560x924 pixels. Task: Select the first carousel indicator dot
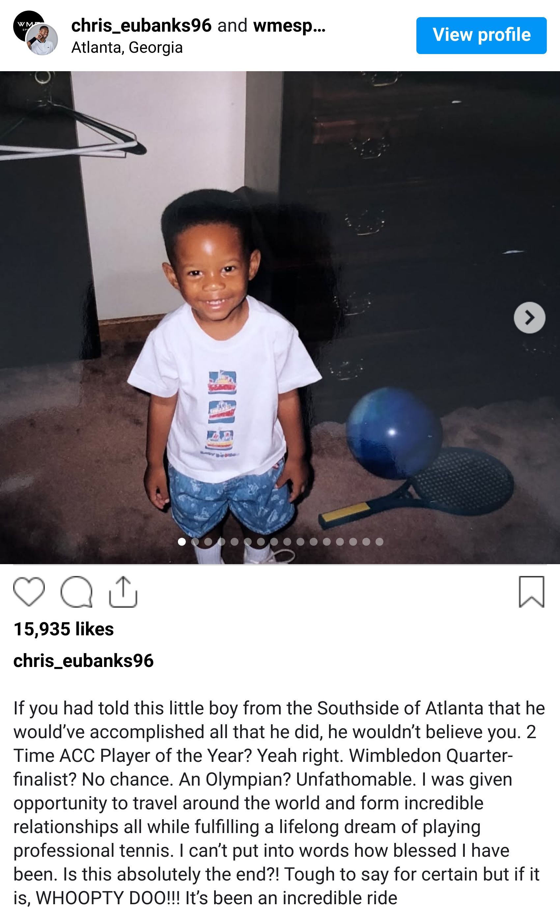point(182,541)
